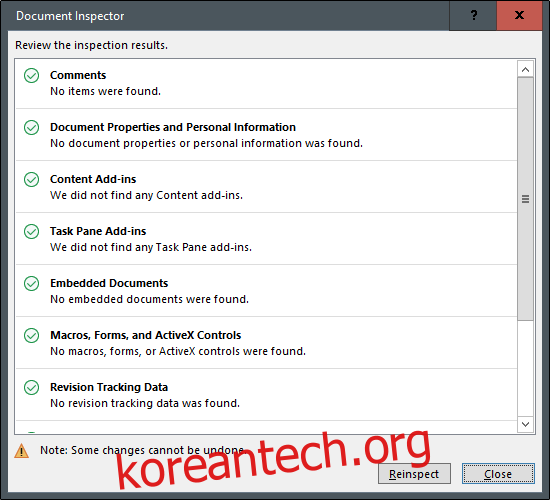The height and width of the screenshot is (500, 550).
Task: Click the yellow warning triangle icon
Action: coord(21,451)
